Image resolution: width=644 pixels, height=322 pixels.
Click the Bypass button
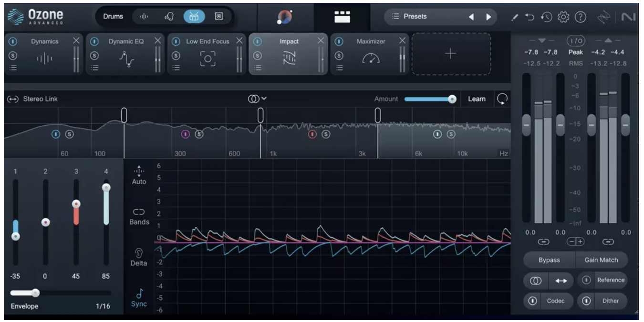tap(548, 260)
